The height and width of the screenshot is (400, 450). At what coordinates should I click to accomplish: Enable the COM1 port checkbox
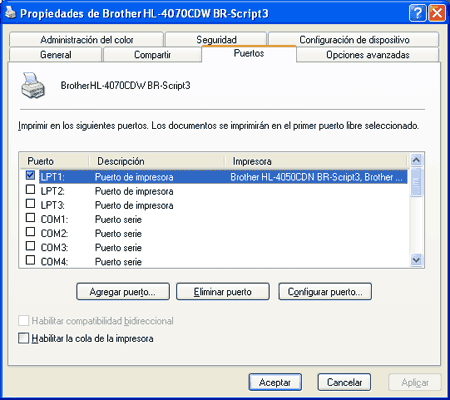pos(30,218)
